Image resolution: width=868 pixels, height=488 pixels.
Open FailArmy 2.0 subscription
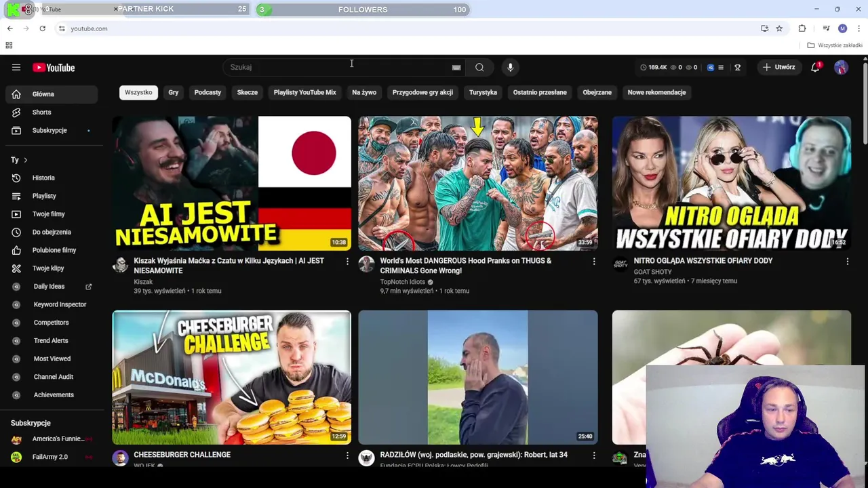tap(52, 457)
